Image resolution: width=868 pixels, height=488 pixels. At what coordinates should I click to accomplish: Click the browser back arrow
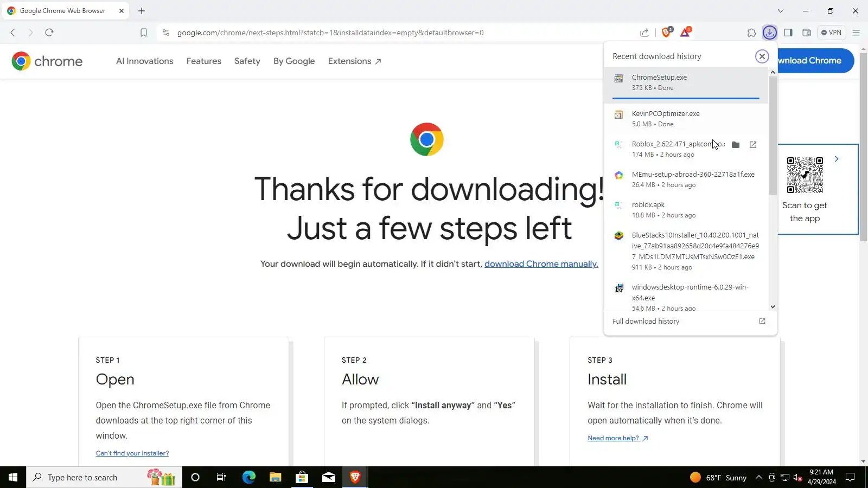pyautogui.click(x=13, y=33)
